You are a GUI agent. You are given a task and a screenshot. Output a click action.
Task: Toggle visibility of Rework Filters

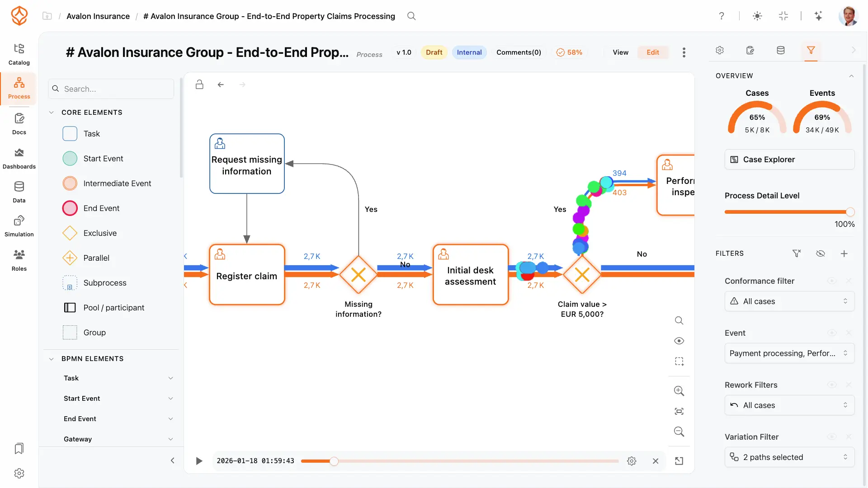(x=832, y=385)
